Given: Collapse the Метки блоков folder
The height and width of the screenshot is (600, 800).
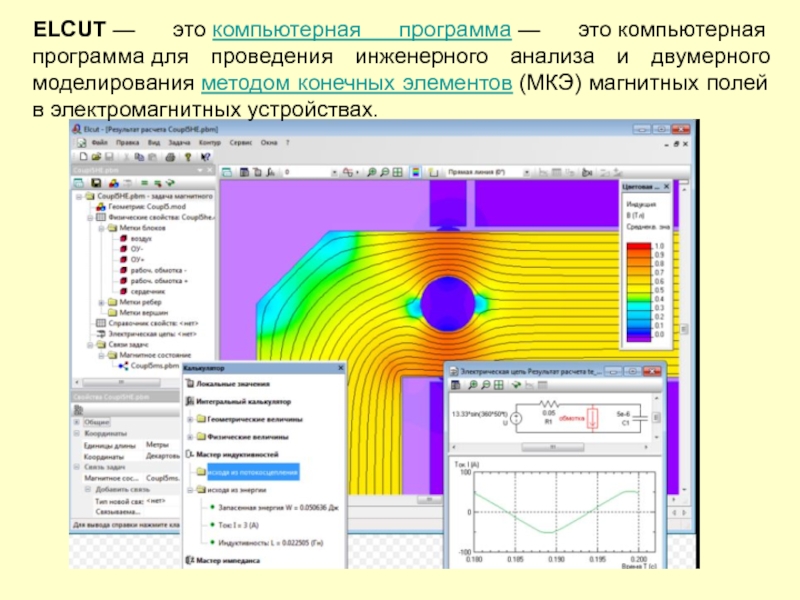Looking at the screenshot, I should click(x=101, y=228).
